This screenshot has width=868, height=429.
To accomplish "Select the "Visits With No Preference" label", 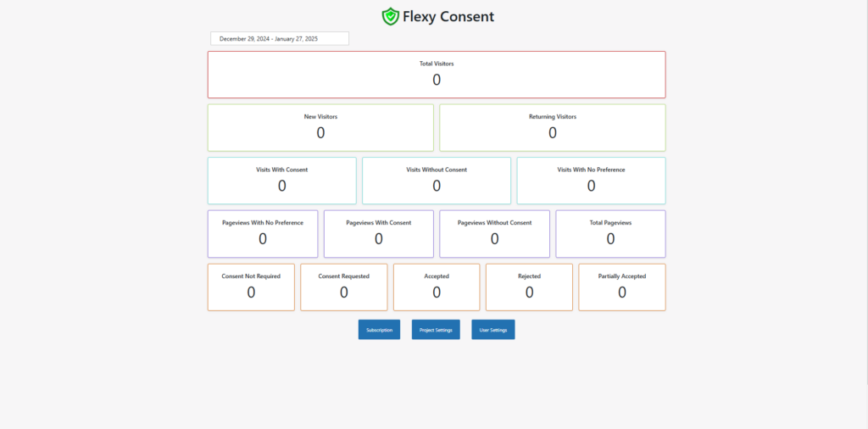I will (591, 170).
